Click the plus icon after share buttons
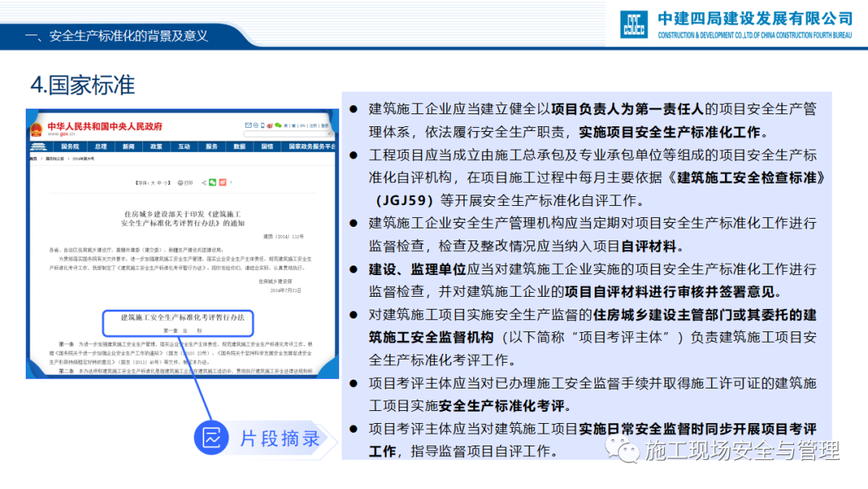868x489 pixels. tap(231, 183)
